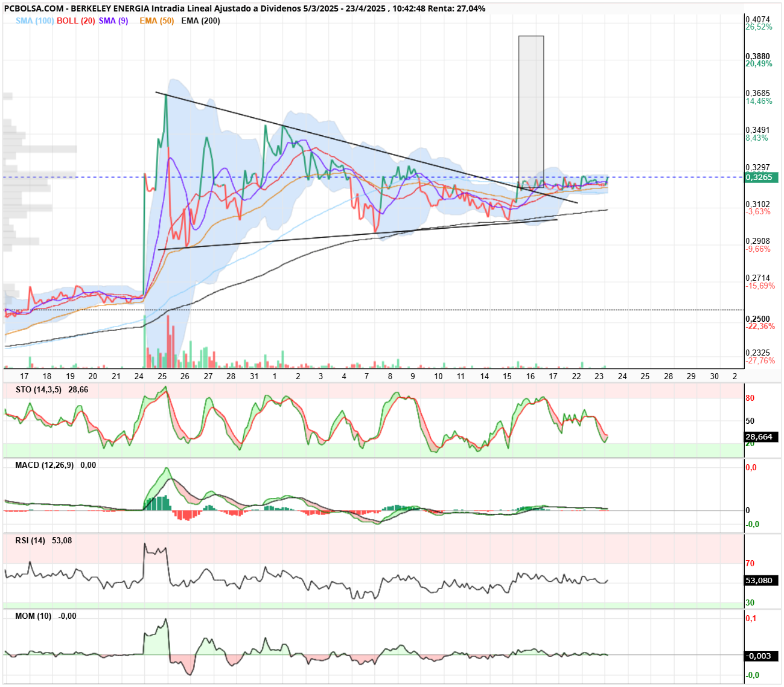Select the BOLL (20) indicator label
The width and height of the screenshot is (784, 687).
click(x=75, y=21)
